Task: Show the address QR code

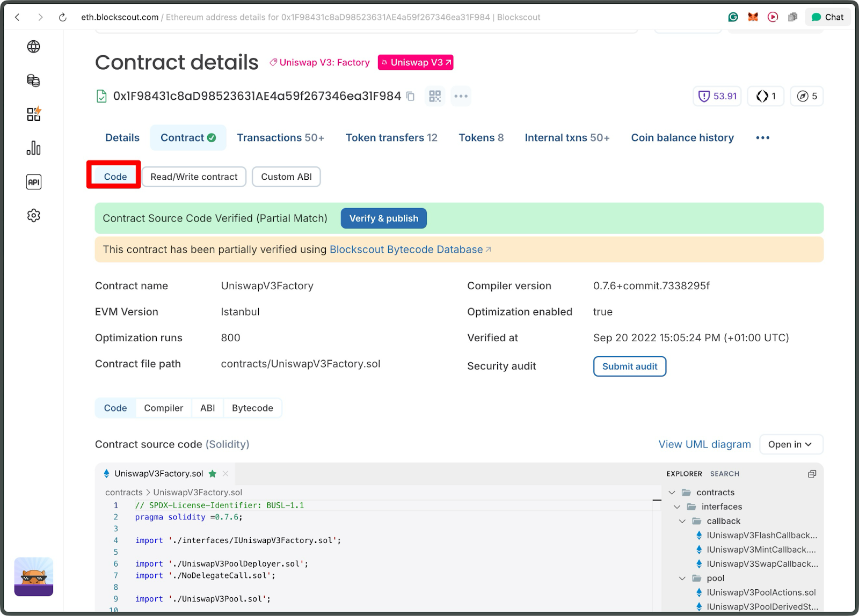Action: point(435,96)
